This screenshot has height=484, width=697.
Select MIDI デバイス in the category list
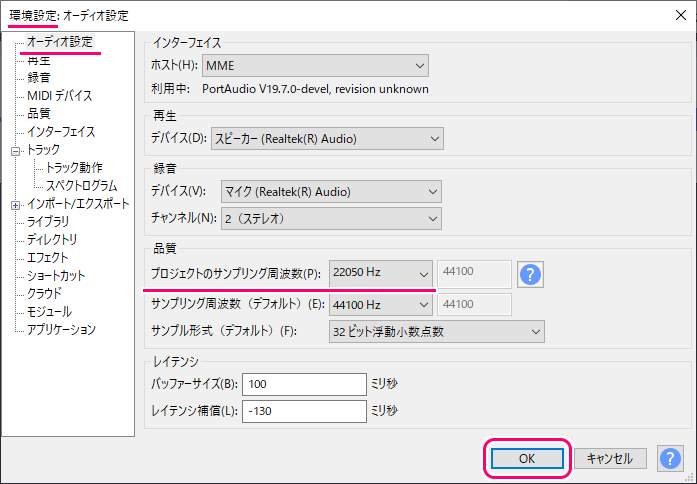(x=59, y=96)
